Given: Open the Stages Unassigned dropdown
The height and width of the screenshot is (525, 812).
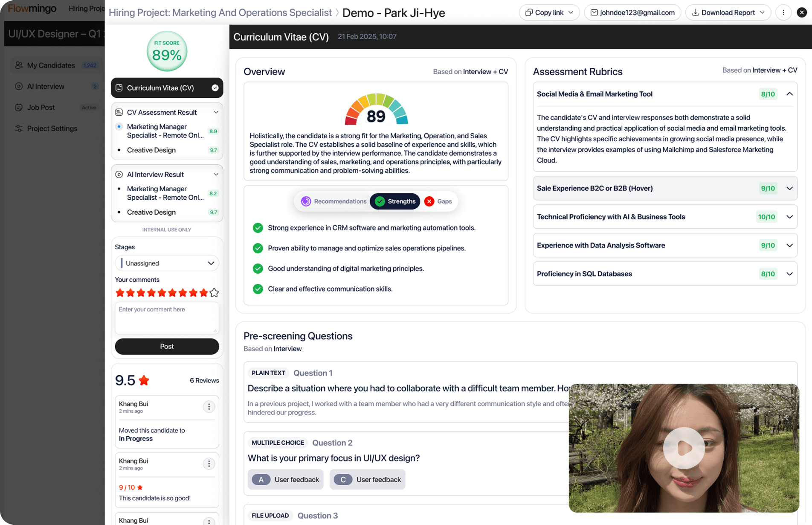Looking at the screenshot, I should click(x=167, y=263).
